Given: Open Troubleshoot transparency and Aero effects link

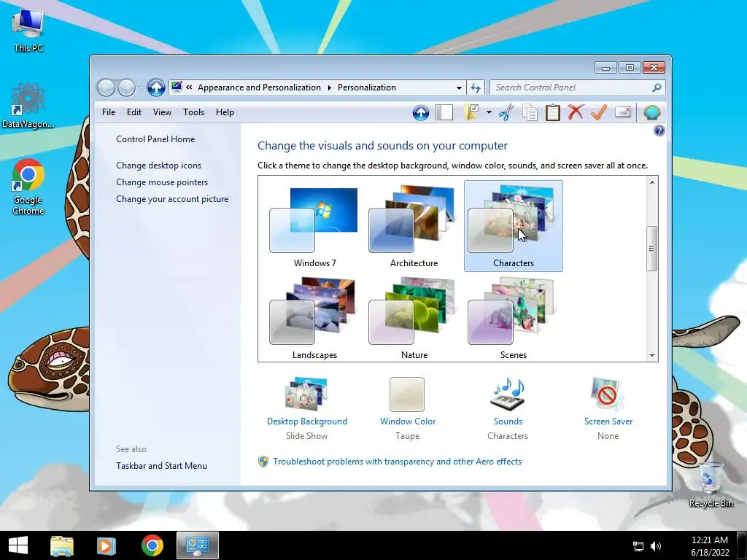Looking at the screenshot, I should (398, 462).
